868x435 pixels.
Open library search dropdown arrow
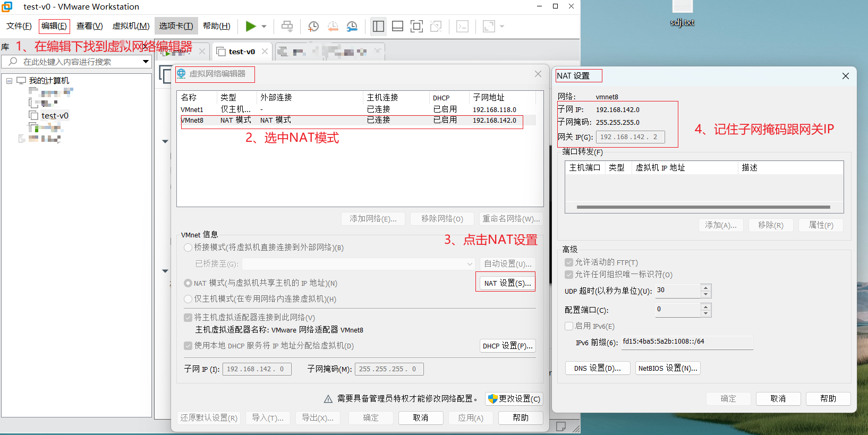click(146, 62)
